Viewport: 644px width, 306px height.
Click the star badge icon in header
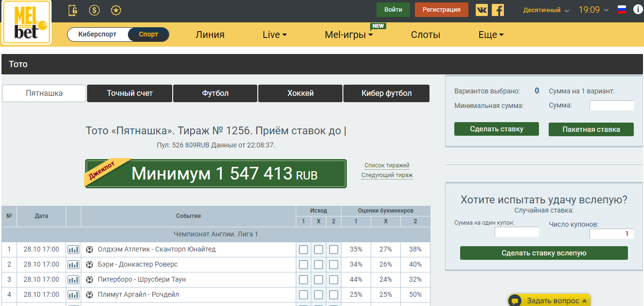pos(116,10)
